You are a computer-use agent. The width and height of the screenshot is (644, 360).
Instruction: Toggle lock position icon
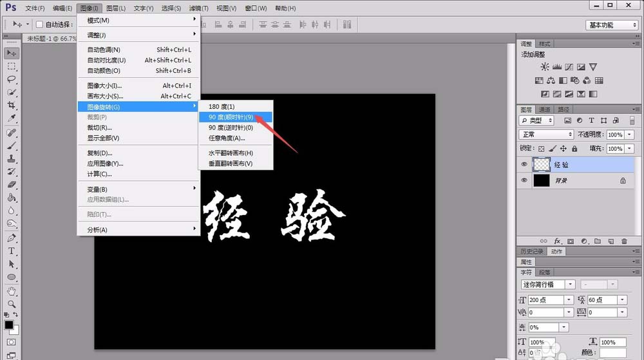click(563, 149)
